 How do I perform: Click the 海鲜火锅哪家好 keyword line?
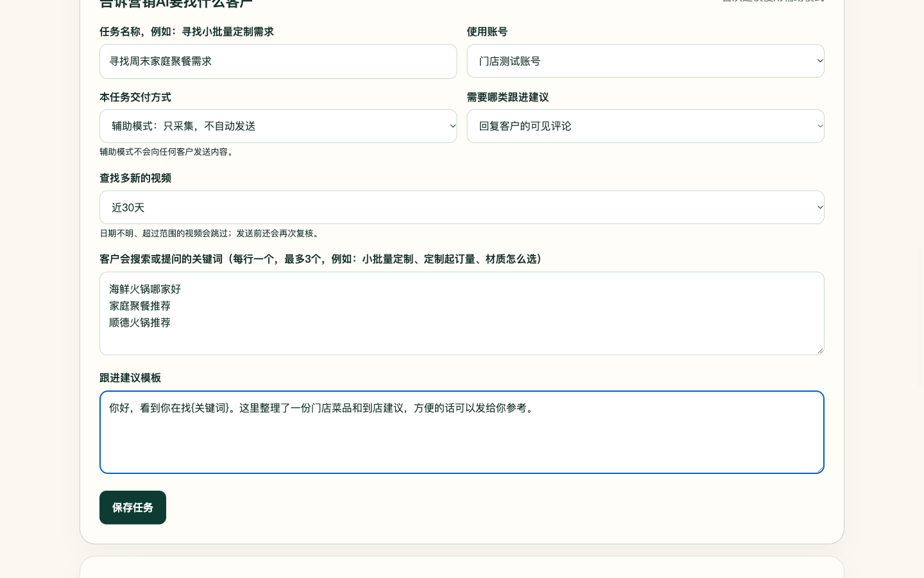coord(145,289)
